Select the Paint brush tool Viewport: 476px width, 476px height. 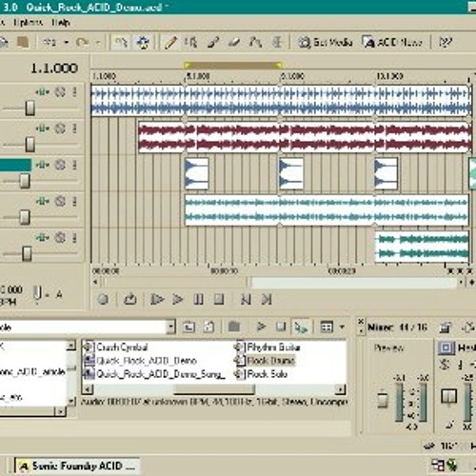click(x=213, y=42)
